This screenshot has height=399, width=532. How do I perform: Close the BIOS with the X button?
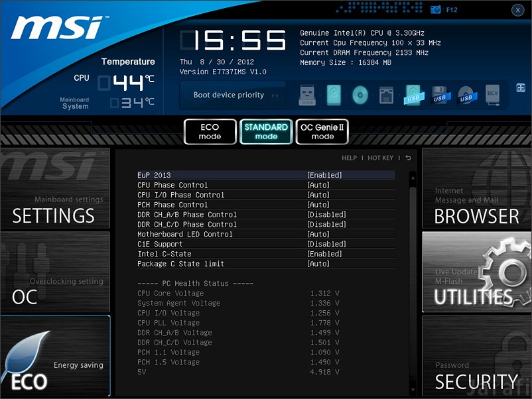coord(518,10)
